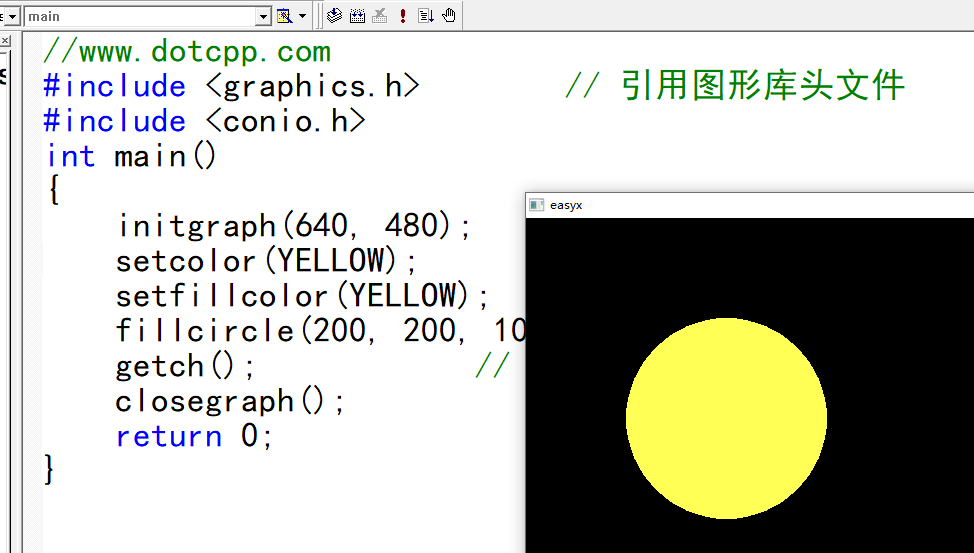Click the '#include <conio.h>' line
Image resolution: width=974 pixels, height=553 pixels.
(x=204, y=121)
